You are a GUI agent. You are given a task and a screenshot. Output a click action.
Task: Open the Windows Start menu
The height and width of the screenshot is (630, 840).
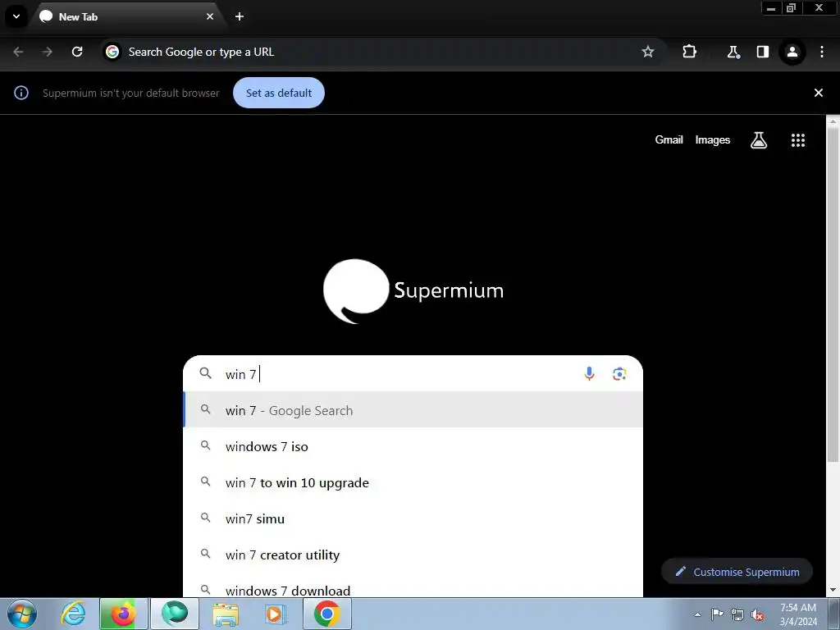click(x=22, y=614)
